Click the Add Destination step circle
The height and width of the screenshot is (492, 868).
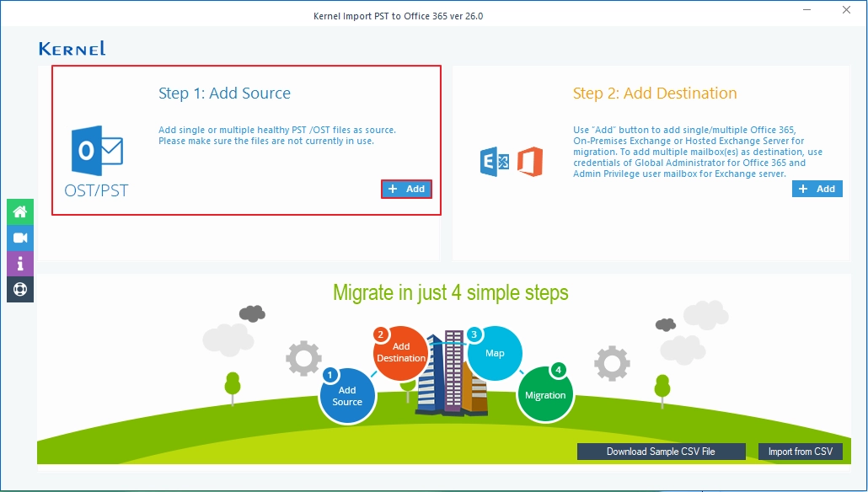401,352
